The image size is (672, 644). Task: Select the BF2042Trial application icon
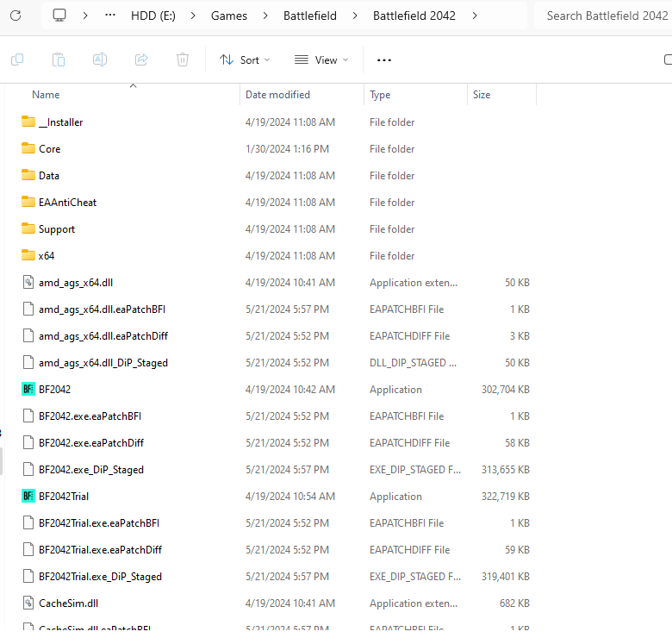click(x=28, y=496)
